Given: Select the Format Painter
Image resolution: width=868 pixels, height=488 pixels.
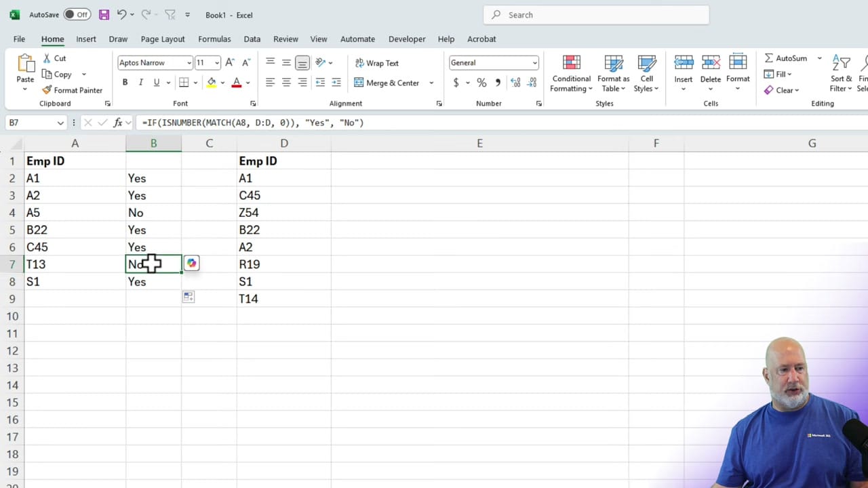Looking at the screenshot, I should [73, 90].
